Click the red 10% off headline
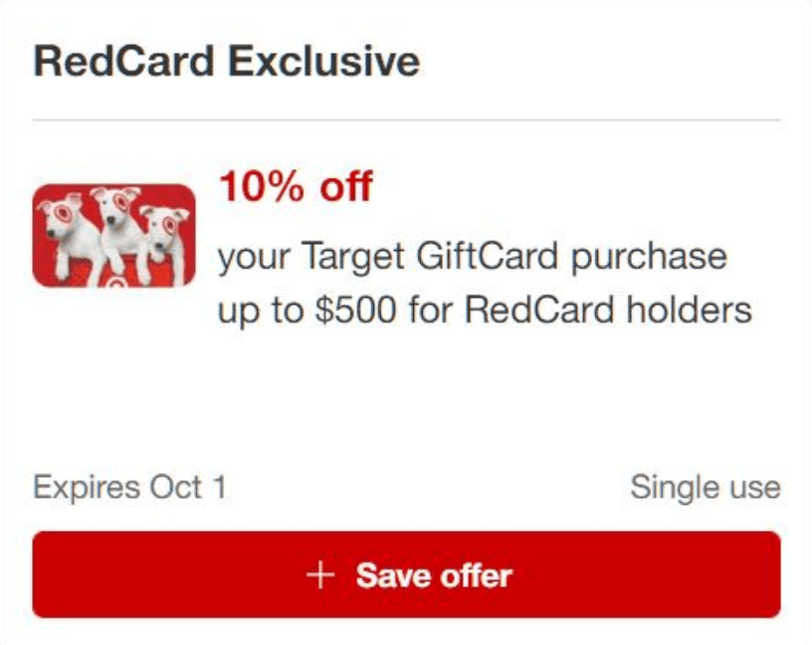This screenshot has width=812, height=645. [x=295, y=187]
